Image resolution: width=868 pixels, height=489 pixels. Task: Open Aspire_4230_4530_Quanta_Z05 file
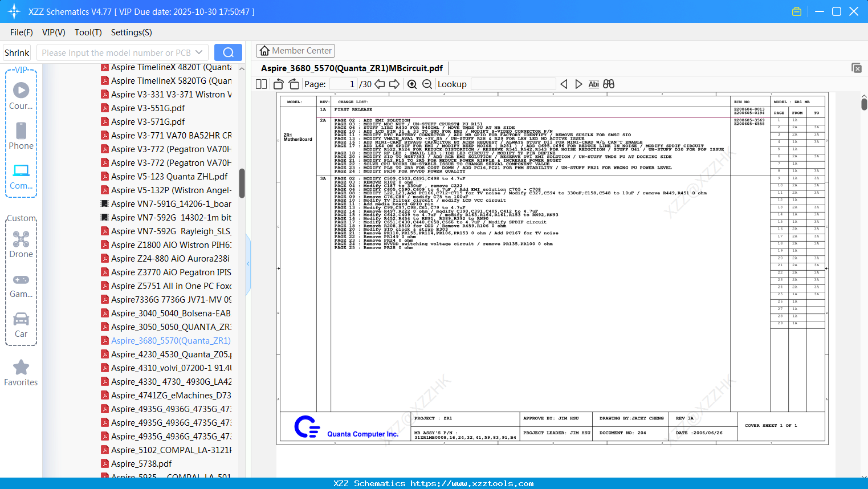(x=166, y=354)
